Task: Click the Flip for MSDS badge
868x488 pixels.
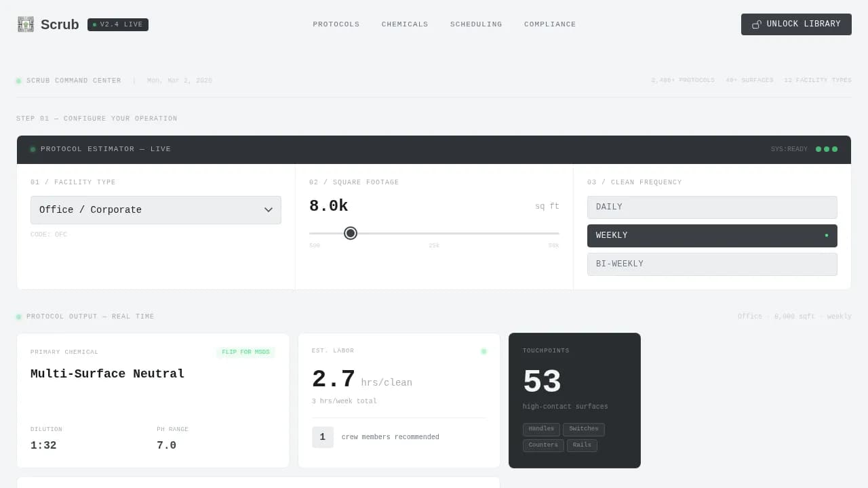Action: [245, 352]
